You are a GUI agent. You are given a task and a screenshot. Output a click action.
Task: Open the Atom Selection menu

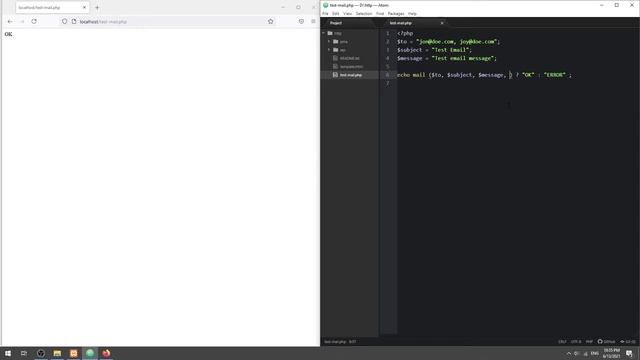[364, 13]
